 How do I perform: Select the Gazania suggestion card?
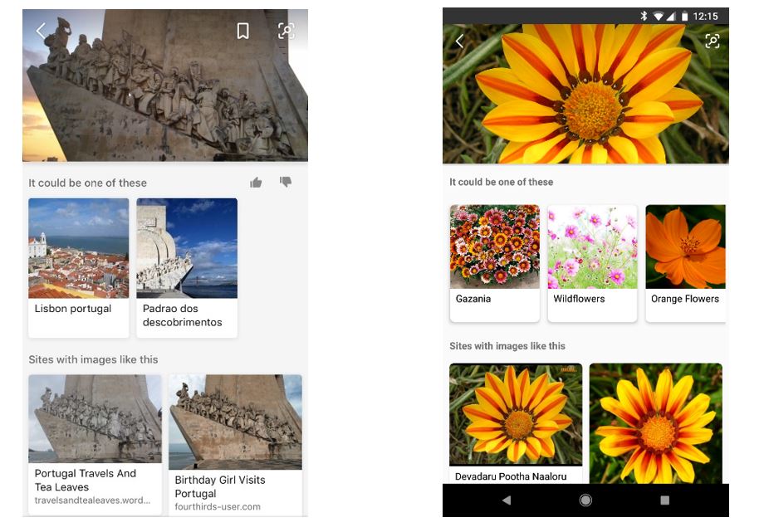pos(494,261)
